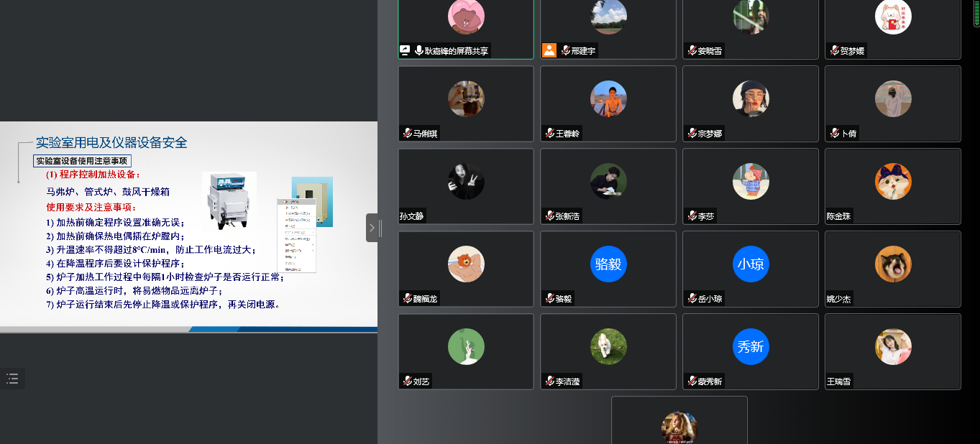Click the green audio level meter

tap(976, 13)
